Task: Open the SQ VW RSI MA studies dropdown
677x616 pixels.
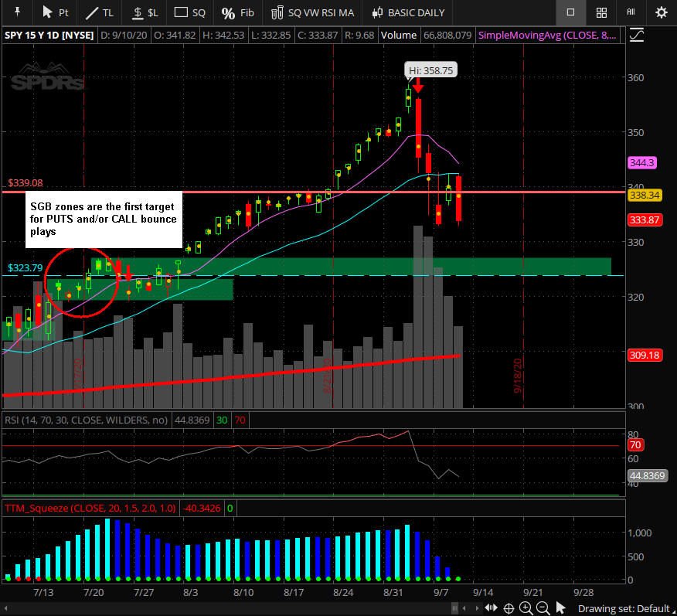Action: tap(312, 12)
